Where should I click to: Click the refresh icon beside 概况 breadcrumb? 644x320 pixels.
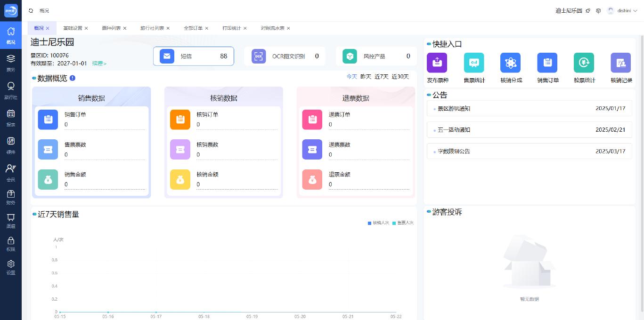(31, 10)
